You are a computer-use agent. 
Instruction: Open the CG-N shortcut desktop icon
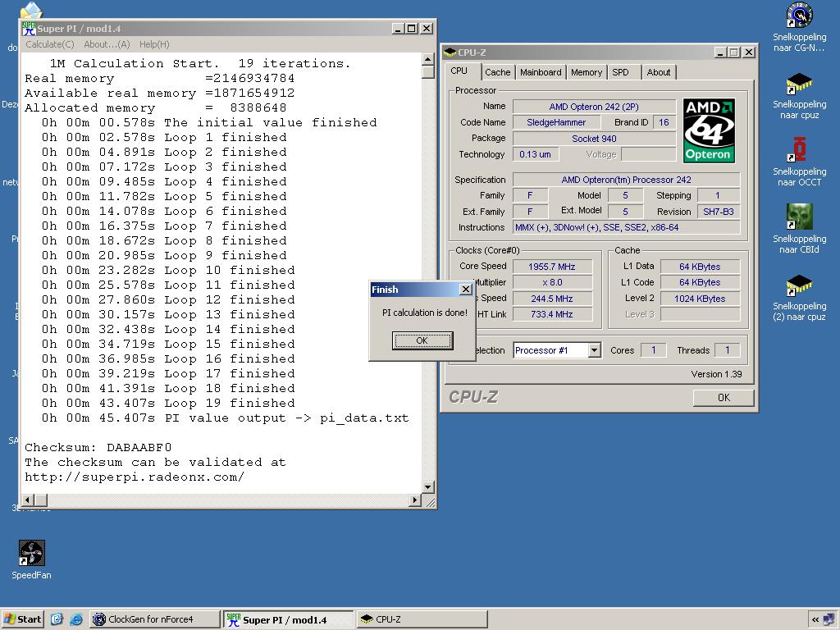799,16
